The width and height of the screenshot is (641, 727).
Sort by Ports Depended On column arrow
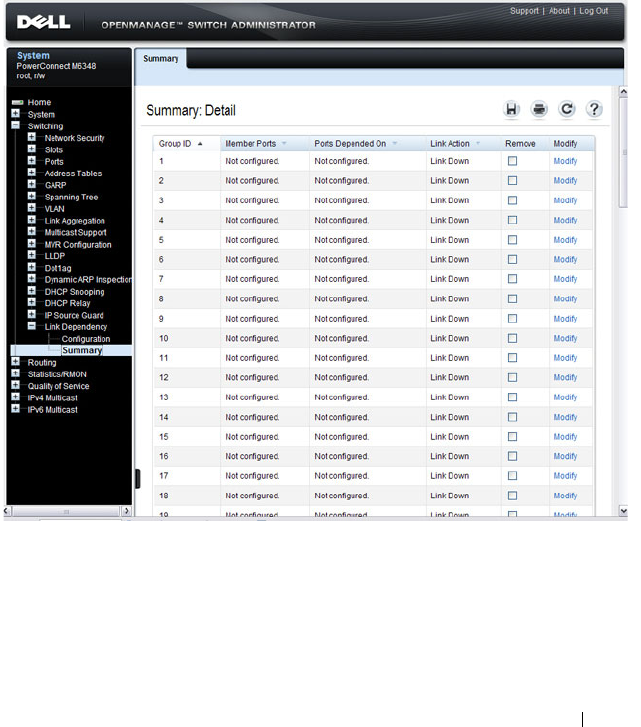[x=395, y=143]
